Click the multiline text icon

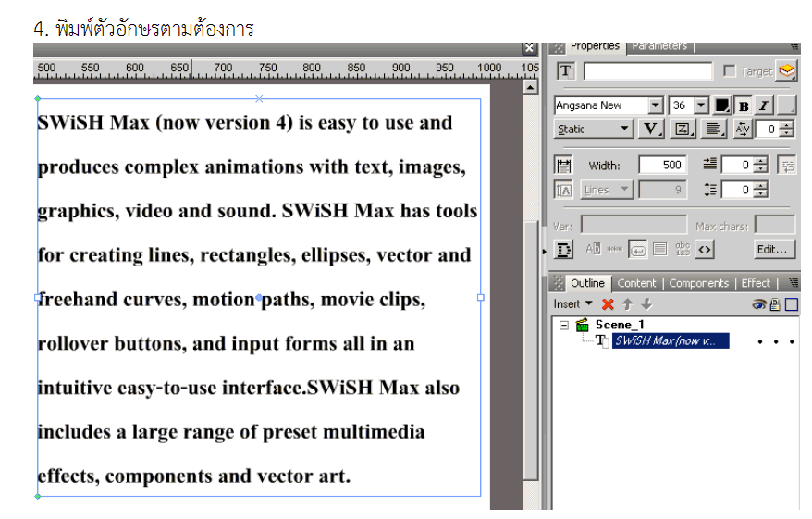pos(659,250)
